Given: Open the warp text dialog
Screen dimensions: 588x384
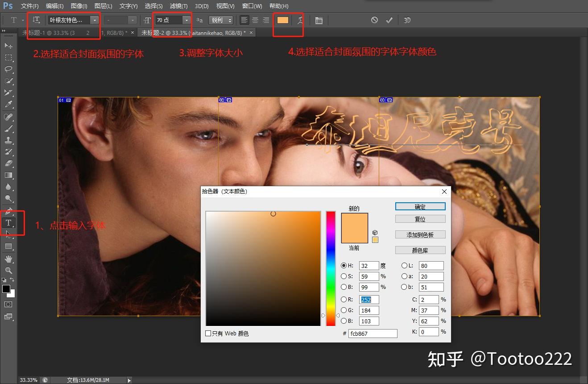Looking at the screenshot, I should (x=301, y=20).
